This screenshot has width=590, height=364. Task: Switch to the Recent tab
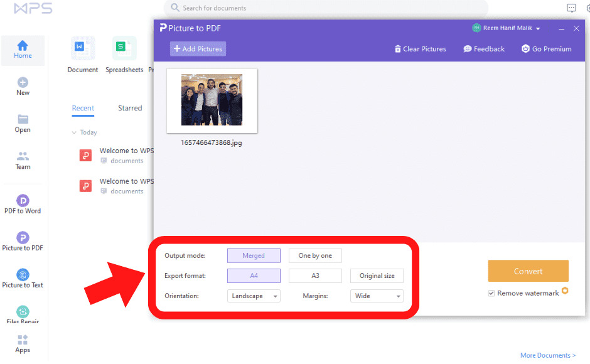point(83,109)
